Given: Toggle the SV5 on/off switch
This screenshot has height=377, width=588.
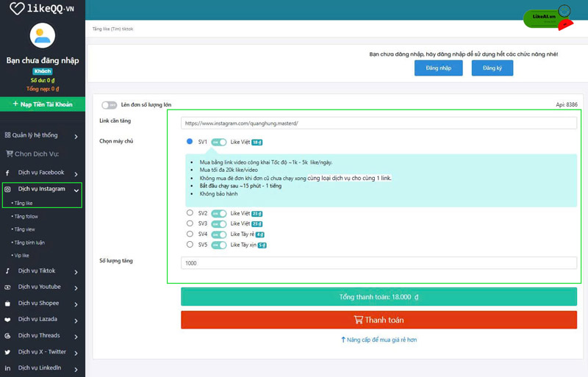Looking at the screenshot, I should pyautogui.click(x=219, y=245).
